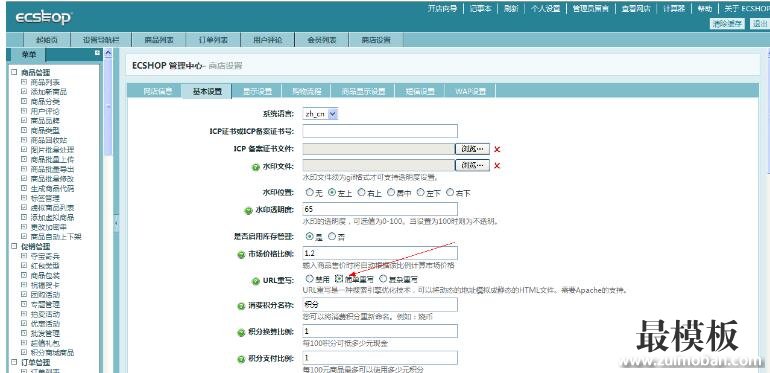Choose 否 for 是否启用库存管理
The image size is (770, 373).
(x=332, y=236)
